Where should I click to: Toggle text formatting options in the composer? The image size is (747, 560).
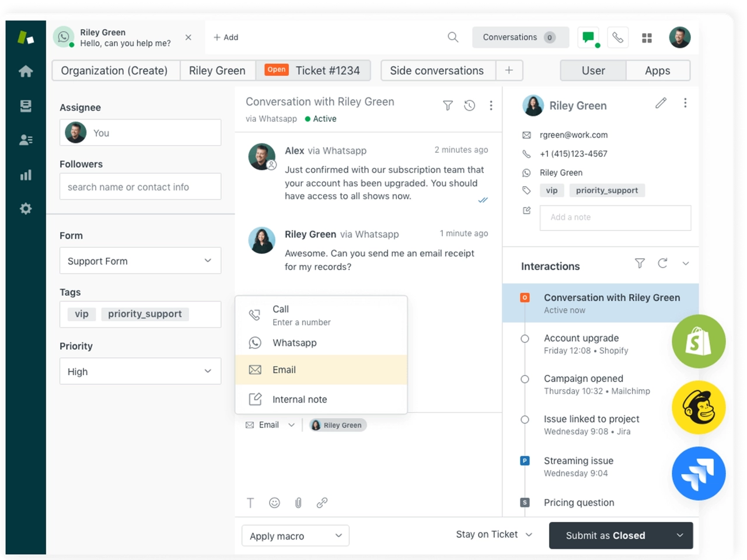click(x=250, y=502)
